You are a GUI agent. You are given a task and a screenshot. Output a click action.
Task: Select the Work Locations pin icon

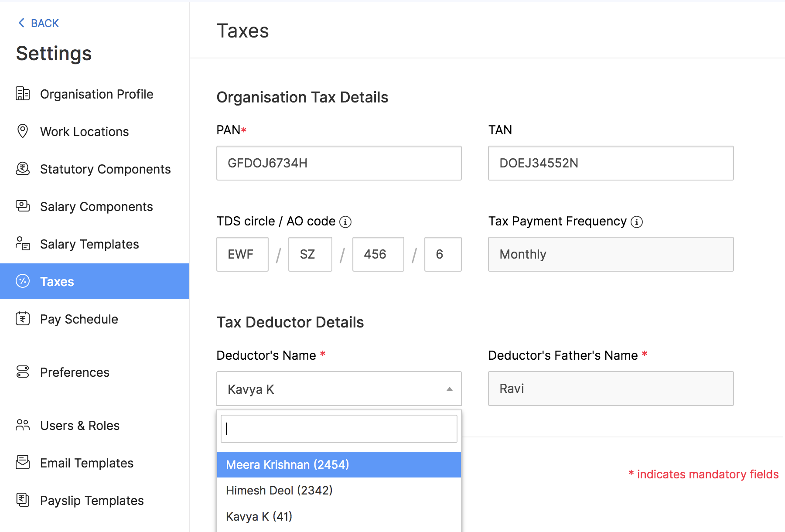pos(22,131)
